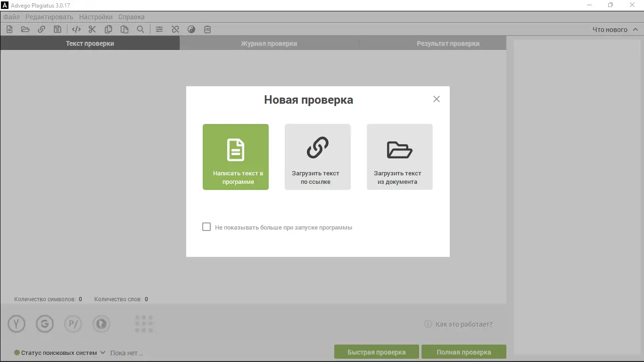
Task: Open the Редактировать menu
Action: (x=50, y=17)
